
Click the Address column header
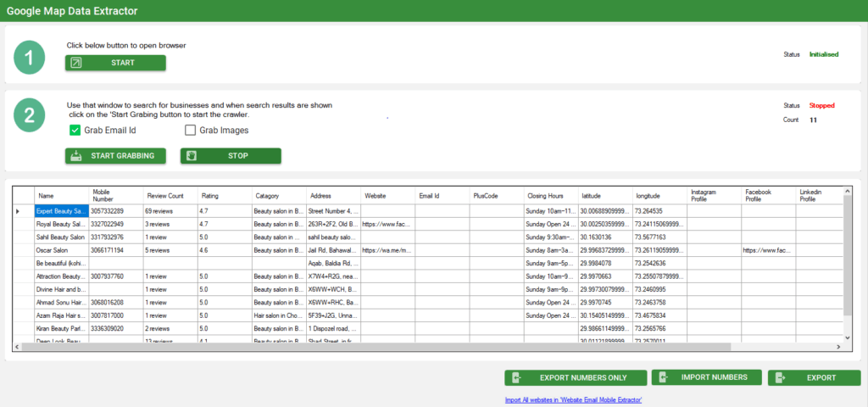[333, 196]
